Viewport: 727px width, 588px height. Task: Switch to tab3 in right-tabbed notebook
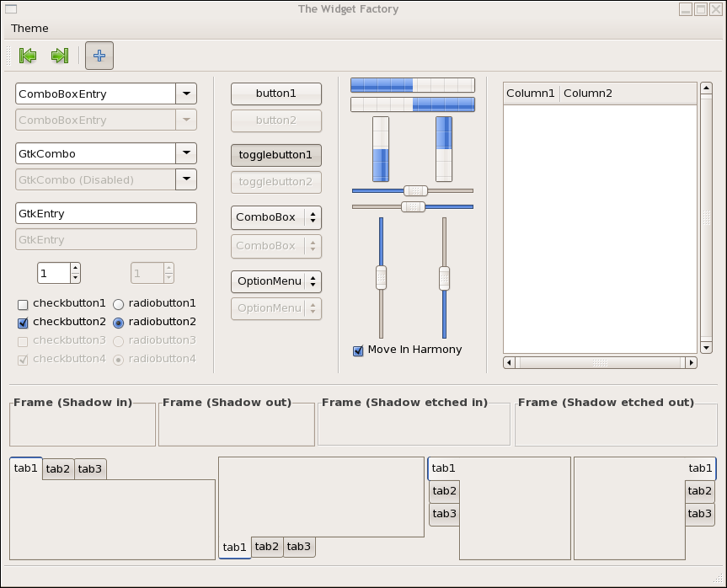click(700, 514)
